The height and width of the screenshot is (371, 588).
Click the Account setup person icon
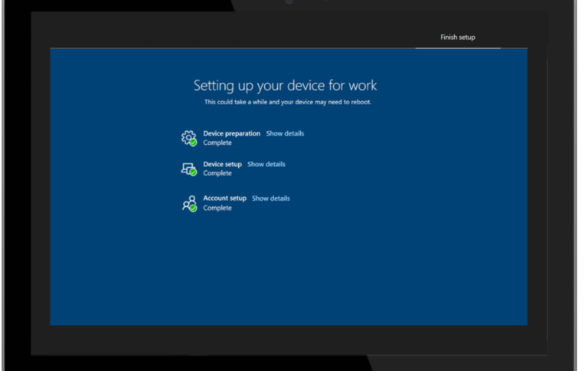tap(188, 202)
